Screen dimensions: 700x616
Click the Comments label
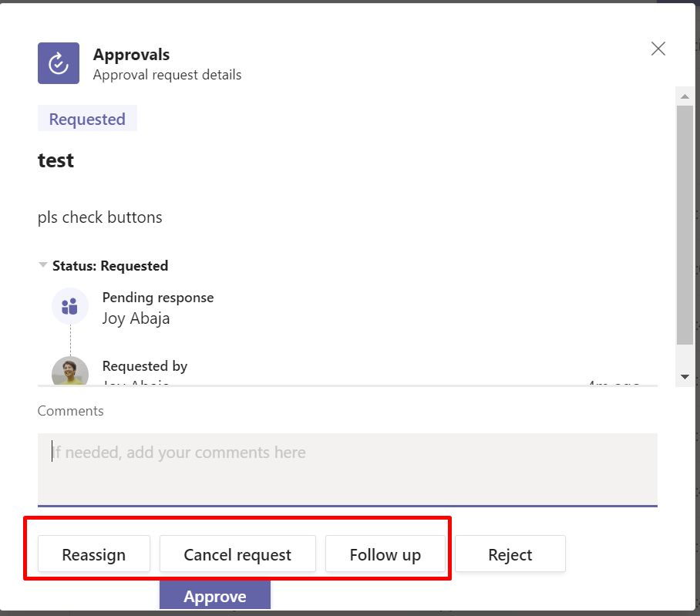click(x=70, y=411)
